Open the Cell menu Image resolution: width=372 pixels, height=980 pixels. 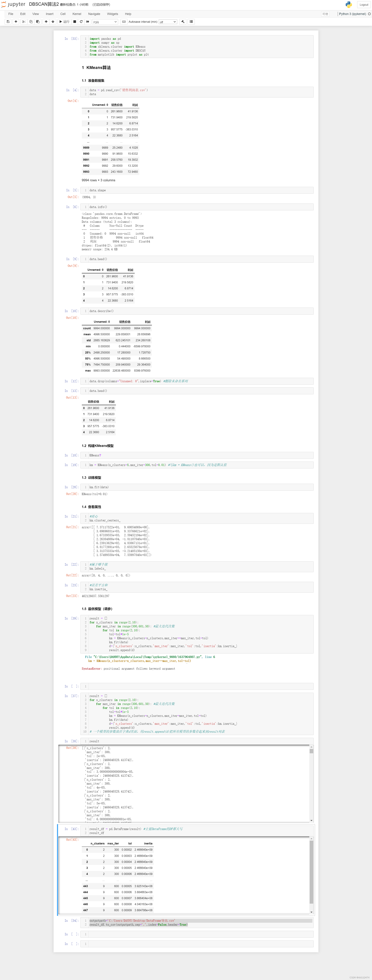point(63,14)
